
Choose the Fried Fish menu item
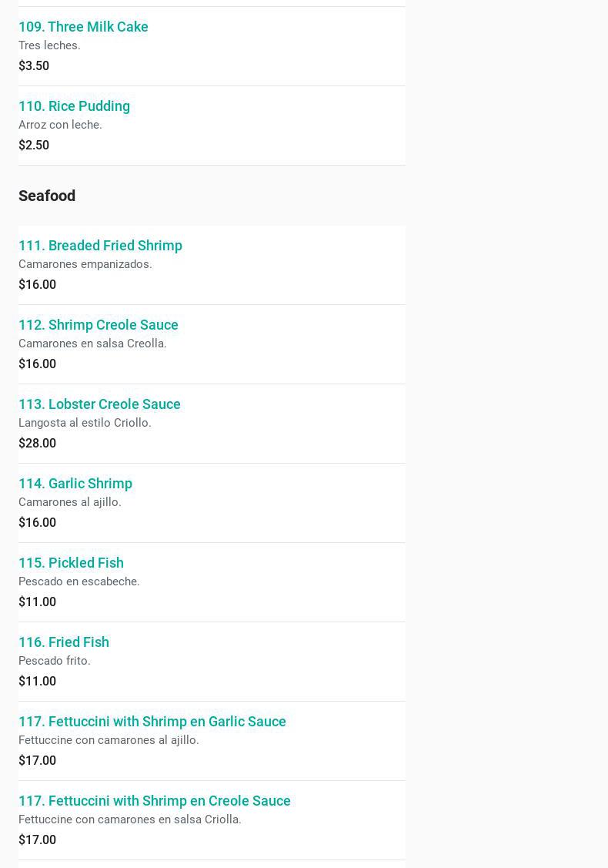tap(64, 642)
